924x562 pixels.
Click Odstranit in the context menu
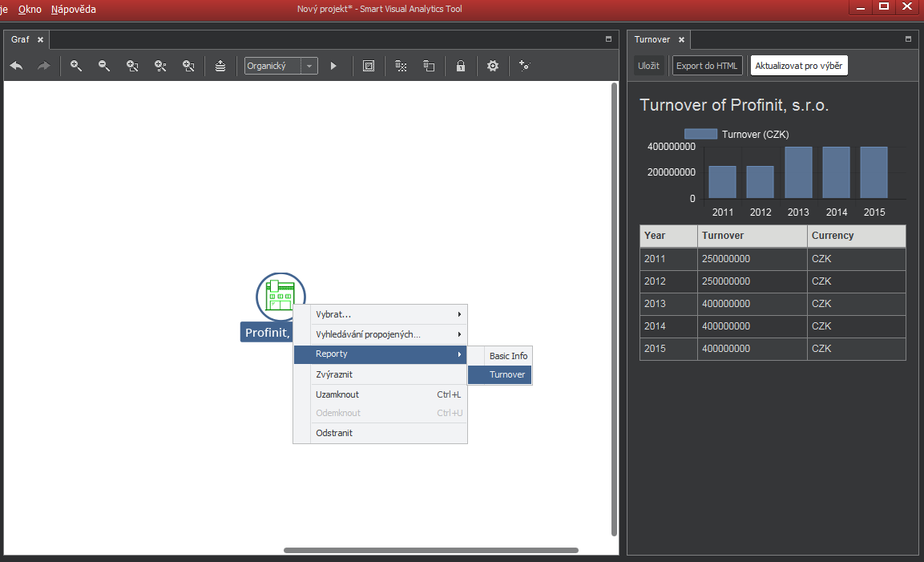[x=334, y=433]
